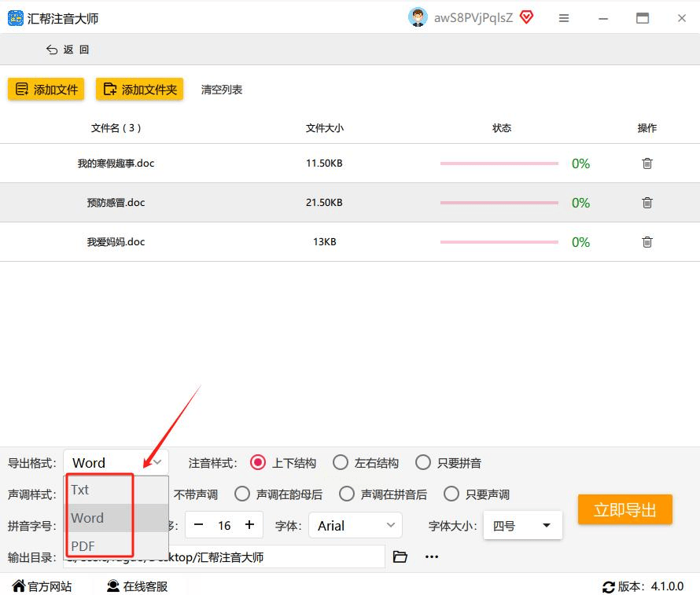700x595 pixels.
Task: Click the 立即导出 button
Action: tap(624, 510)
